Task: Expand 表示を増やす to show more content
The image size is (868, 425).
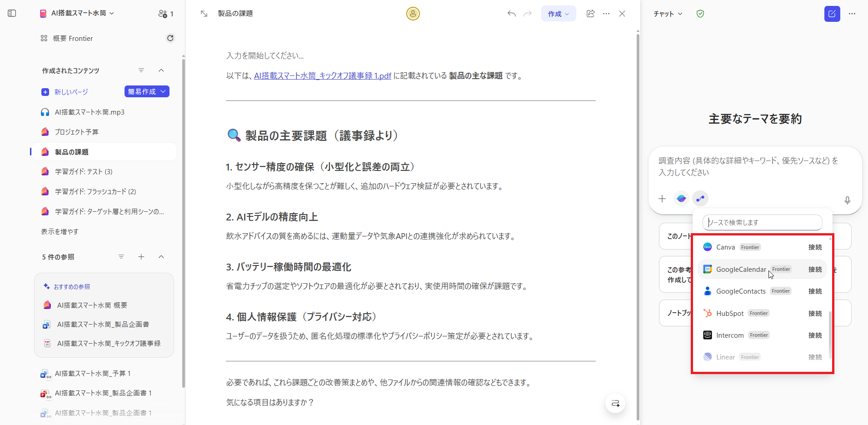Action: pos(59,231)
